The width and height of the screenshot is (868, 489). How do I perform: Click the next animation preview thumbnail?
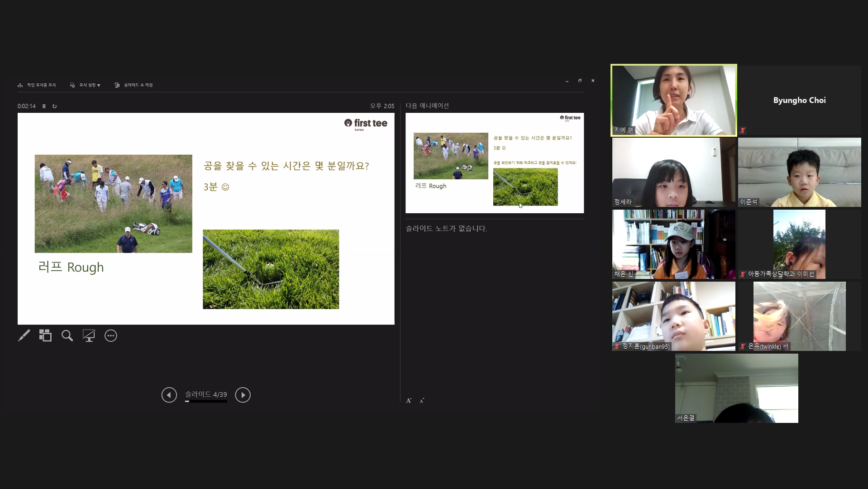pyautogui.click(x=494, y=163)
